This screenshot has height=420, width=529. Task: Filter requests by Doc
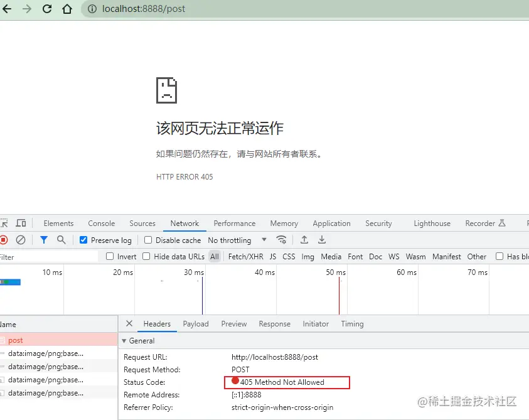click(x=375, y=257)
